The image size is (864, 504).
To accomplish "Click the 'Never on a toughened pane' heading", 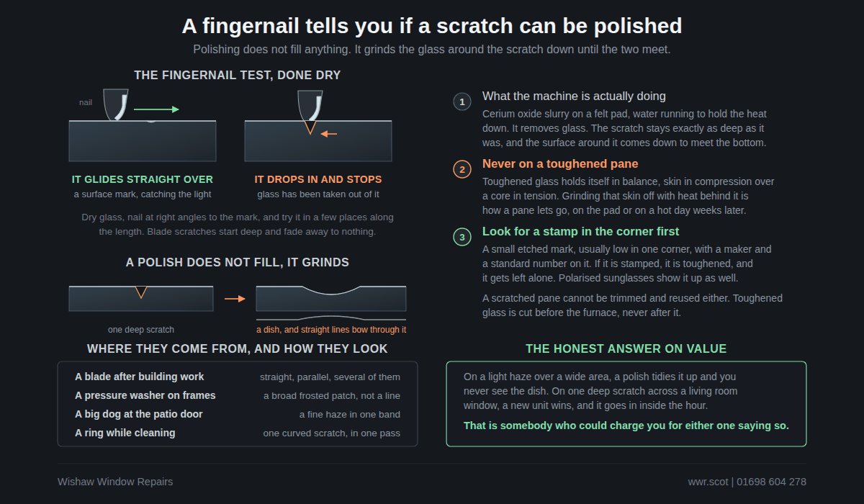I will pos(550,163).
